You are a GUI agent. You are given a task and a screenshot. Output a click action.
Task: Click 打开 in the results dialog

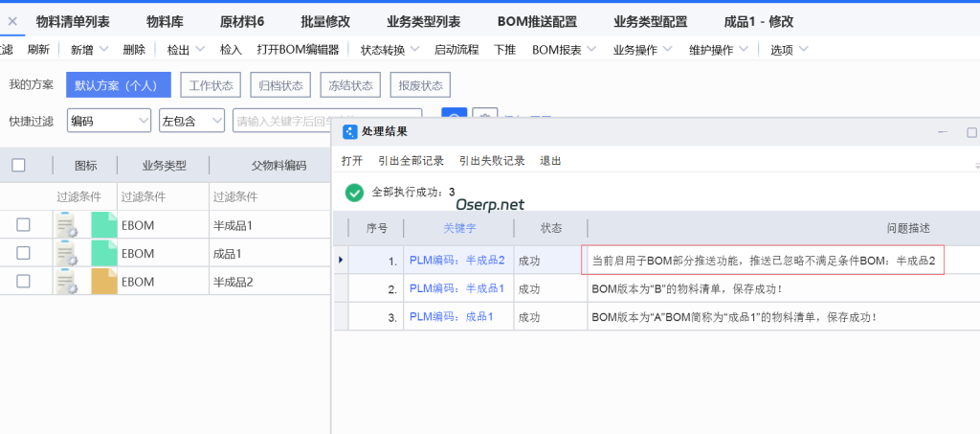coord(352,161)
